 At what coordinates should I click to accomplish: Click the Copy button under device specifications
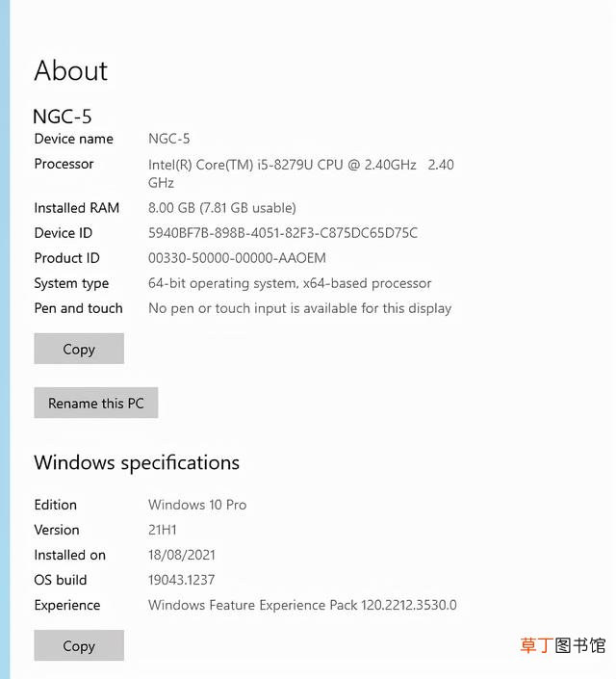pos(79,349)
